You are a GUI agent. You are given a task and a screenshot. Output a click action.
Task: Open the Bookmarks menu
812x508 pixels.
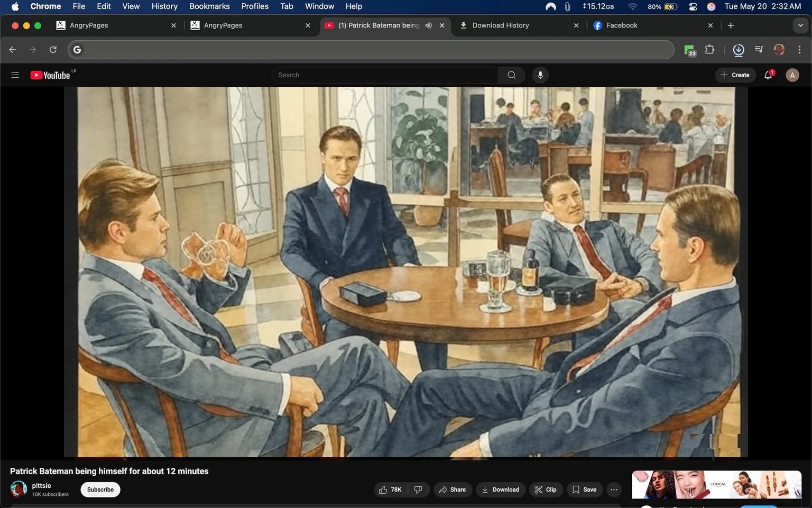[x=209, y=6]
